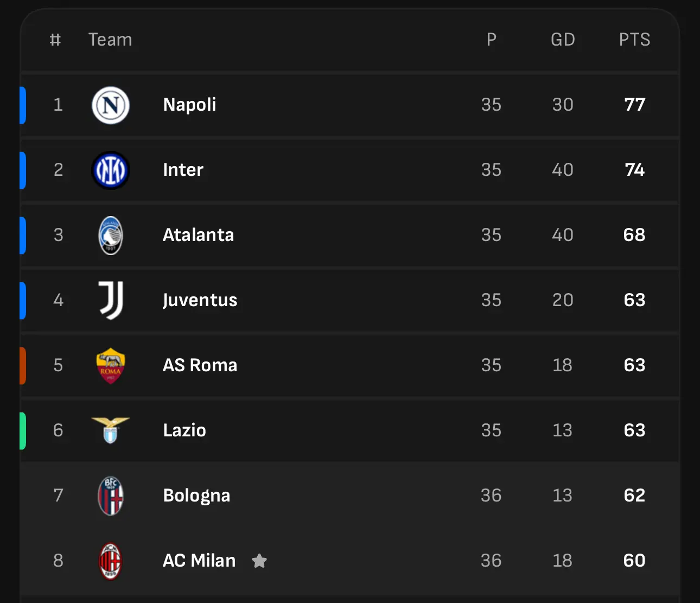Click the P matches-played column header
Viewport: 700px width, 603px height.
pyautogui.click(x=492, y=40)
